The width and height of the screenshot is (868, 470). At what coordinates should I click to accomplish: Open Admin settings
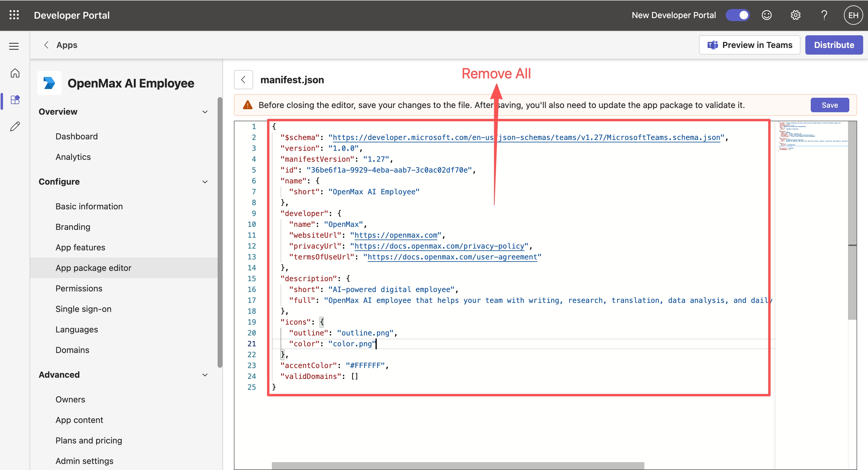pos(84,461)
